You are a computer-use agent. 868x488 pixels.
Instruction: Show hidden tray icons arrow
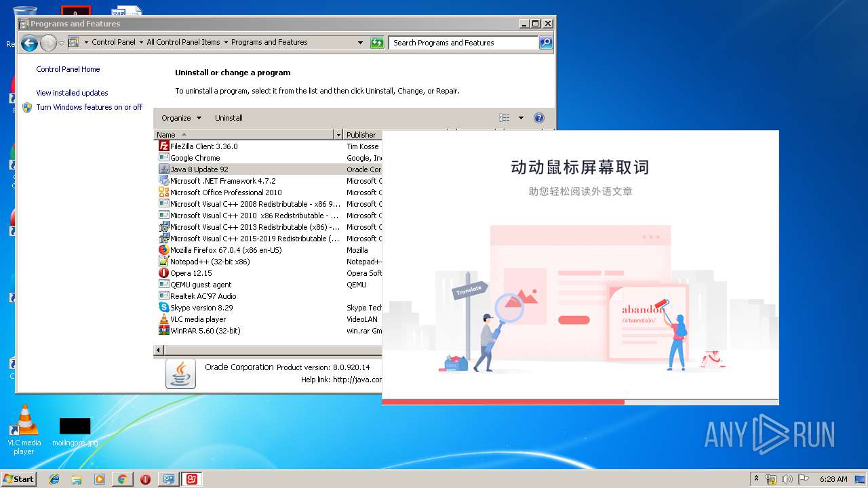click(x=756, y=479)
